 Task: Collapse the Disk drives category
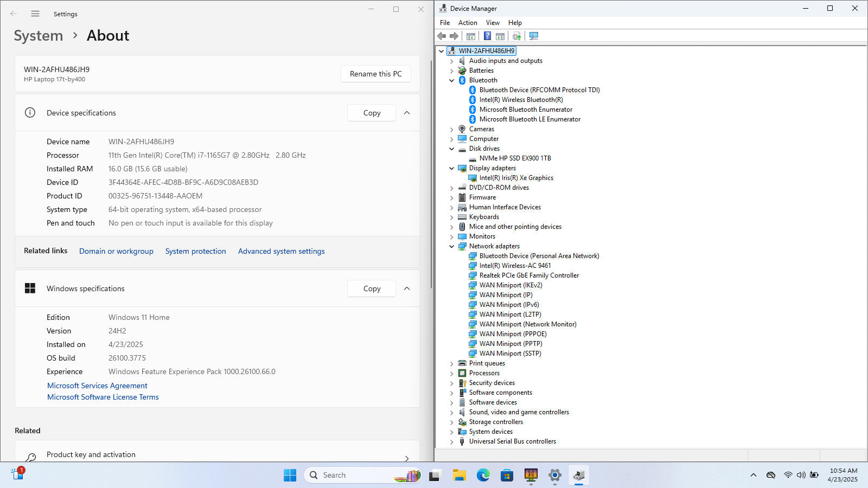(451, 149)
